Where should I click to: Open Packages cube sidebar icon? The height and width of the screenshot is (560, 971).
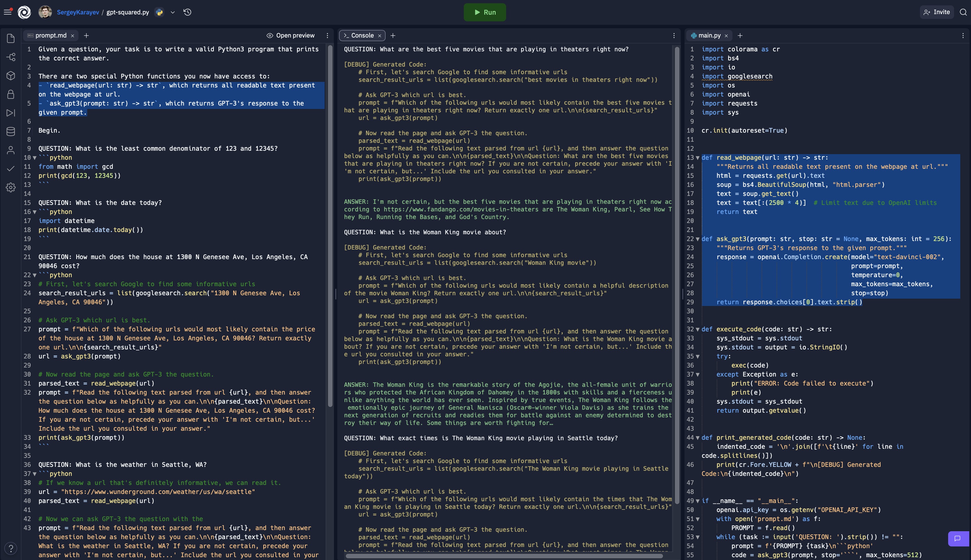tap(11, 75)
